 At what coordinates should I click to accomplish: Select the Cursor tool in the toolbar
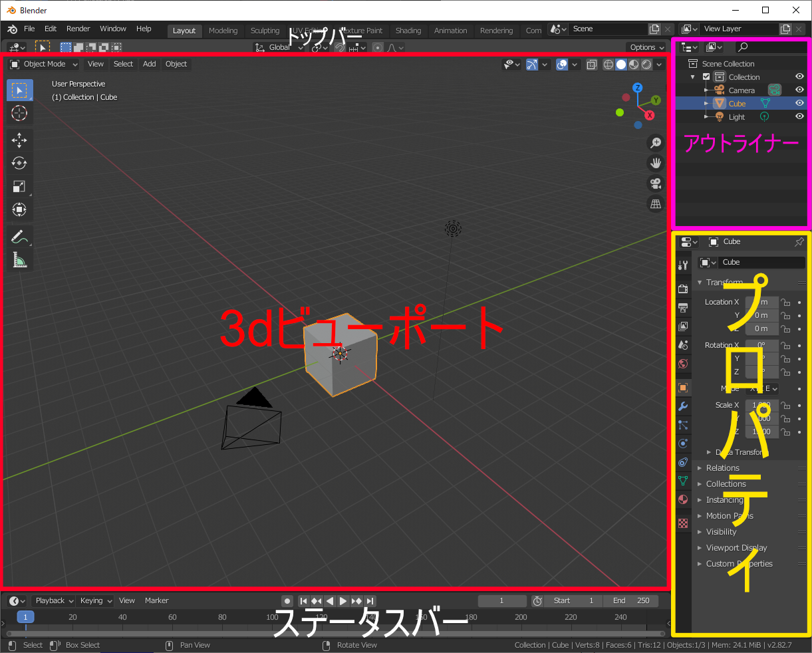pyautogui.click(x=19, y=113)
